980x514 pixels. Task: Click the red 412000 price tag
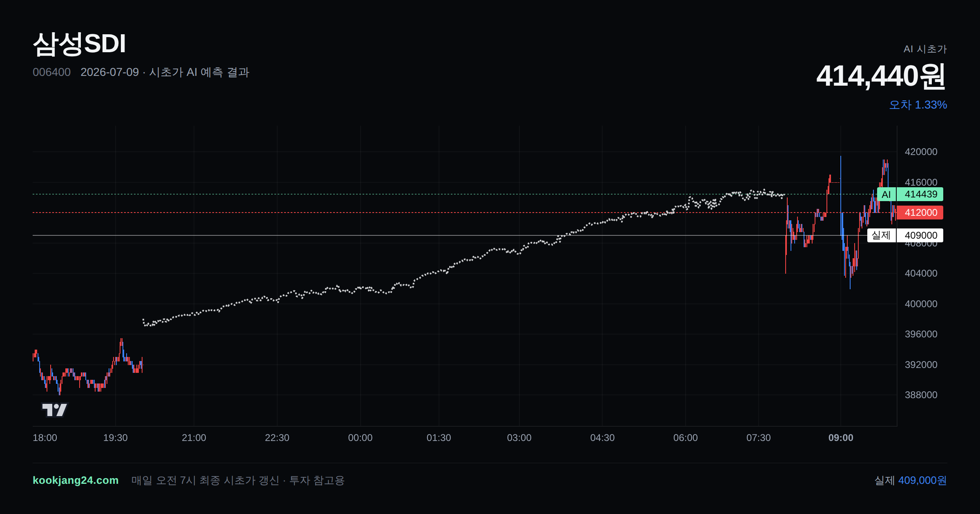point(920,213)
